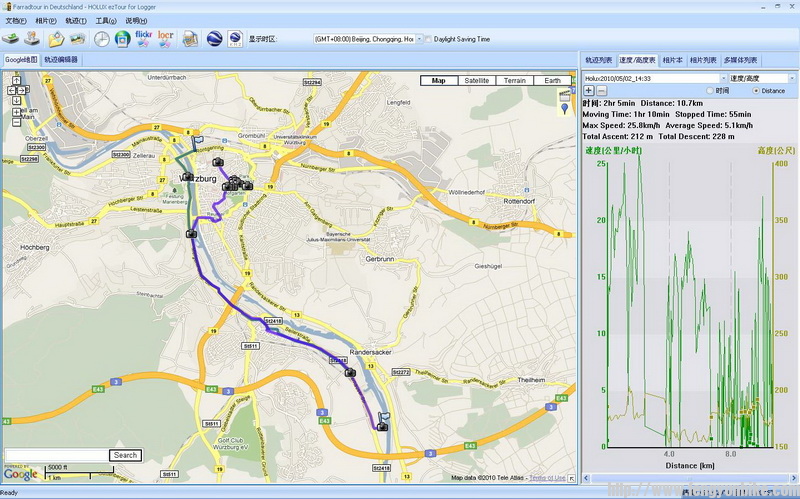Image resolution: width=800 pixels, height=499 pixels.
Task: Open the Google Earth globe icon
Action: click(x=215, y=39)
